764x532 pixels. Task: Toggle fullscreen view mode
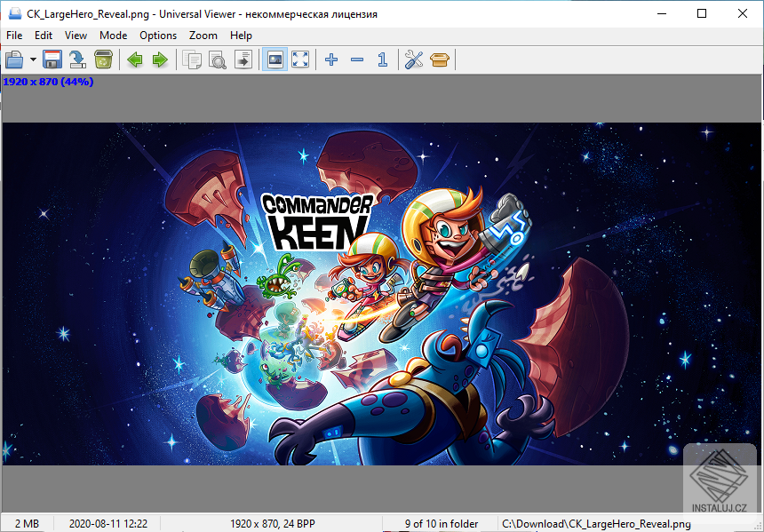299,60
